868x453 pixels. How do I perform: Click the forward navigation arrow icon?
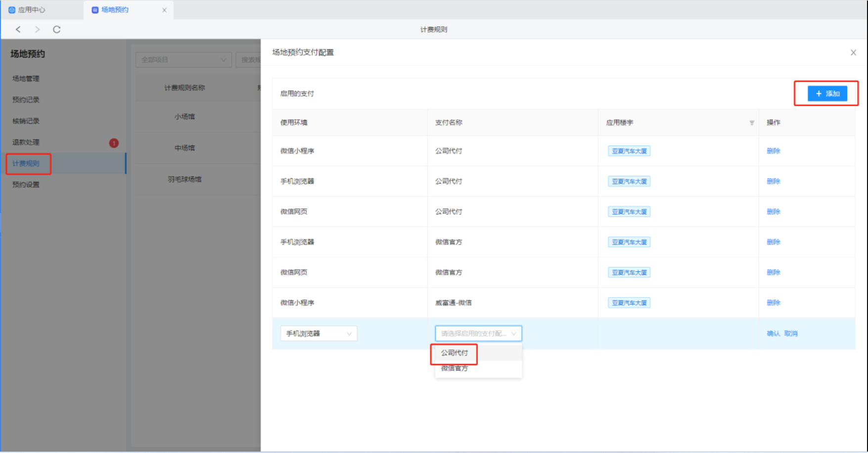[37, 29]
